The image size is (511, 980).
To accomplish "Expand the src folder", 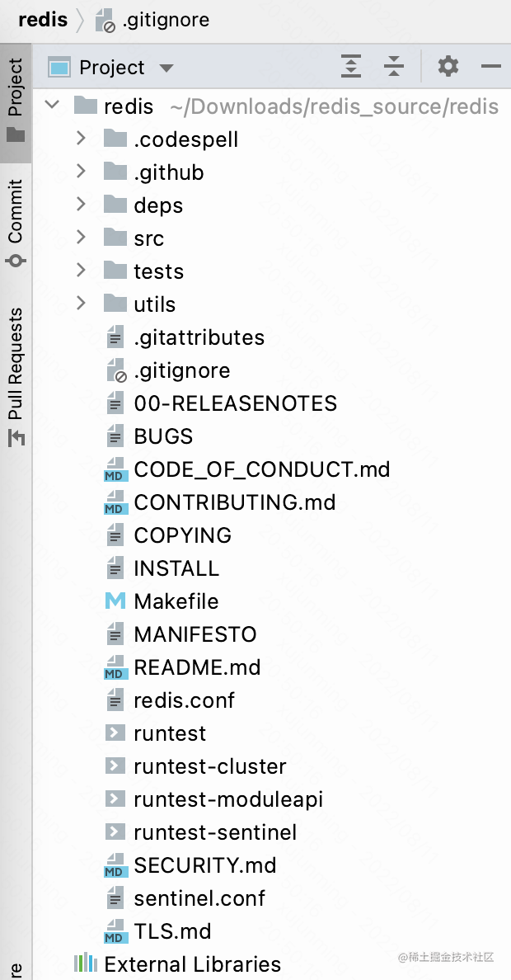I will point(81,237).
